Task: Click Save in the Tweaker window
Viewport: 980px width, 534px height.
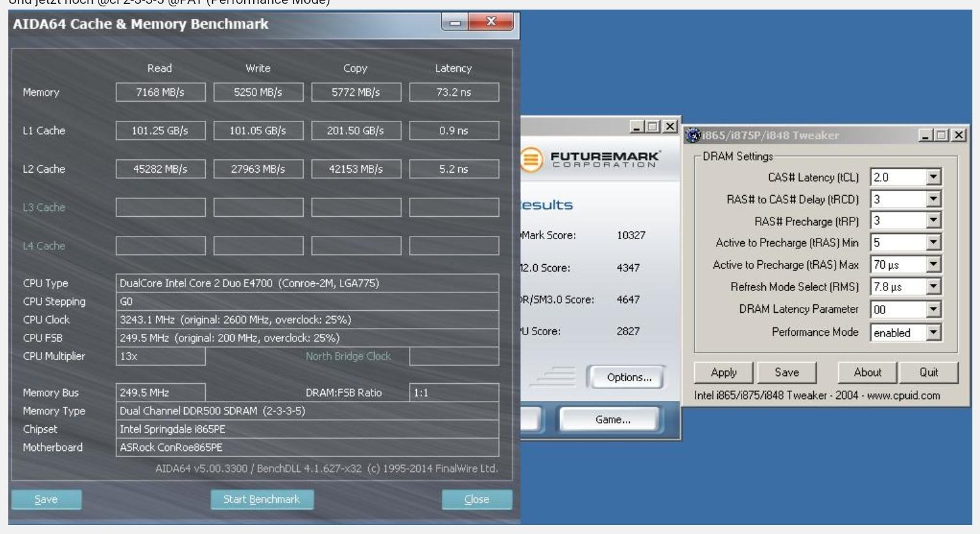Action: (787, 372)
